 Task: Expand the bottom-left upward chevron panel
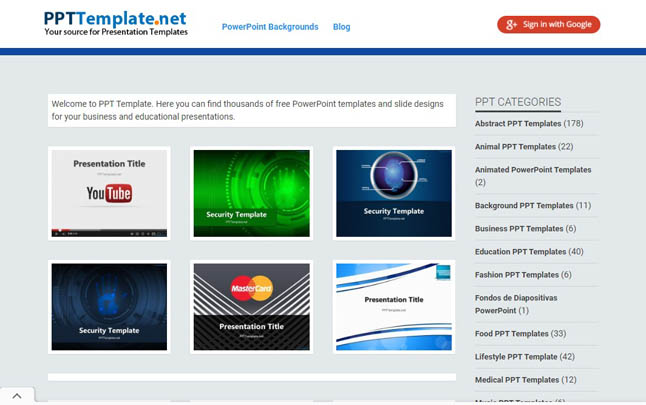coord(17,396)
